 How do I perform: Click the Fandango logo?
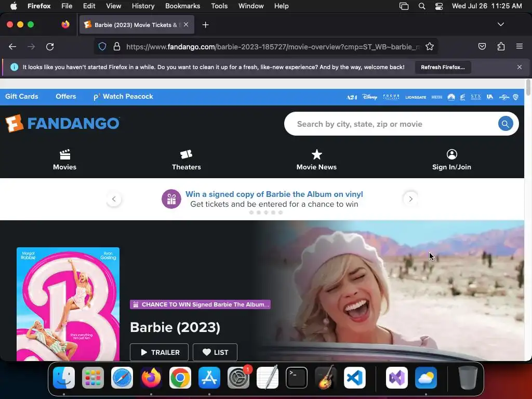point(62,123)
